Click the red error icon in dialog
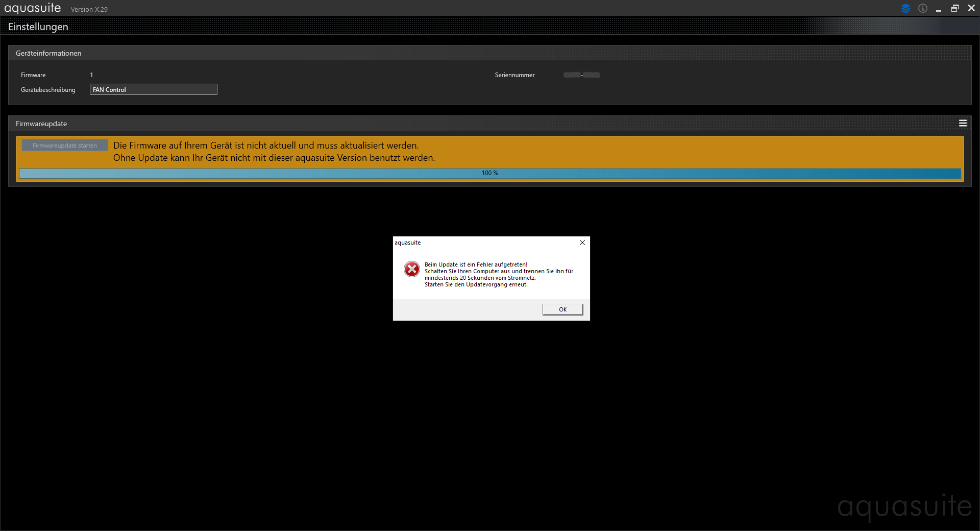Viewport: 980px width, 531px height. pyautogui.click(x=412, y=269)
